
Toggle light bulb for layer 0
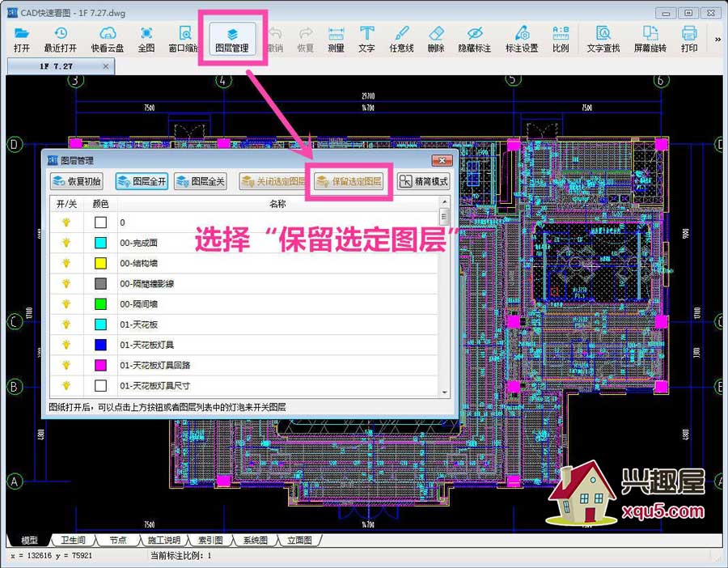[x=66, y=223]
